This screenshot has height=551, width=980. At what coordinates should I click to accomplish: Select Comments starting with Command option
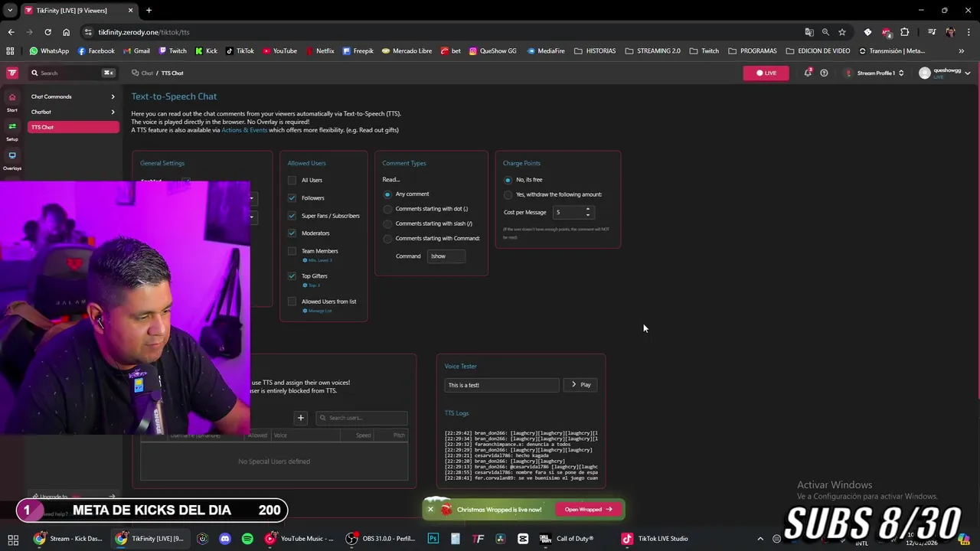click(x=387, y=239)
